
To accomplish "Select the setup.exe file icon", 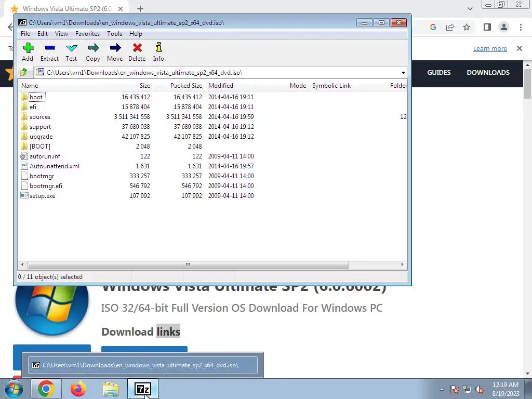I will tap(24, 195).
